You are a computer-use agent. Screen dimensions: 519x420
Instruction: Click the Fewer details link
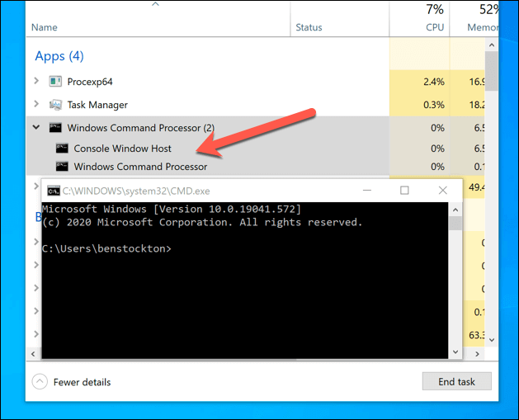(x=82, y=382)
